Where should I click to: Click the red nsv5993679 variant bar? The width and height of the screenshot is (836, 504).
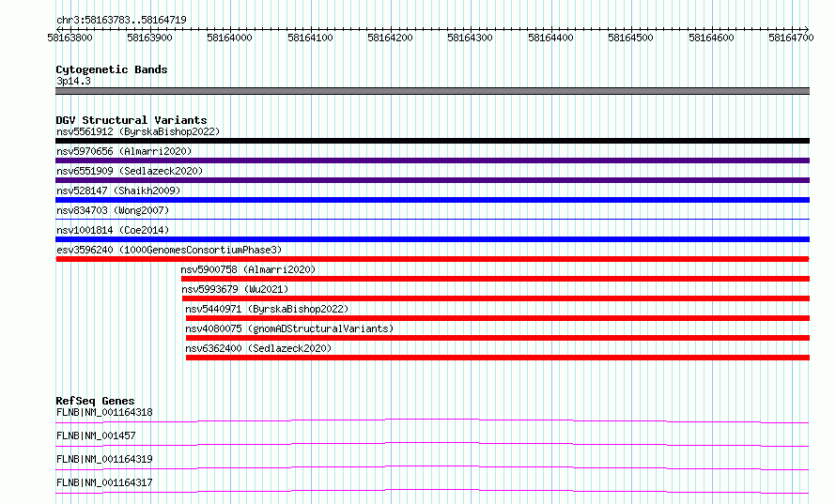[496, 298]
